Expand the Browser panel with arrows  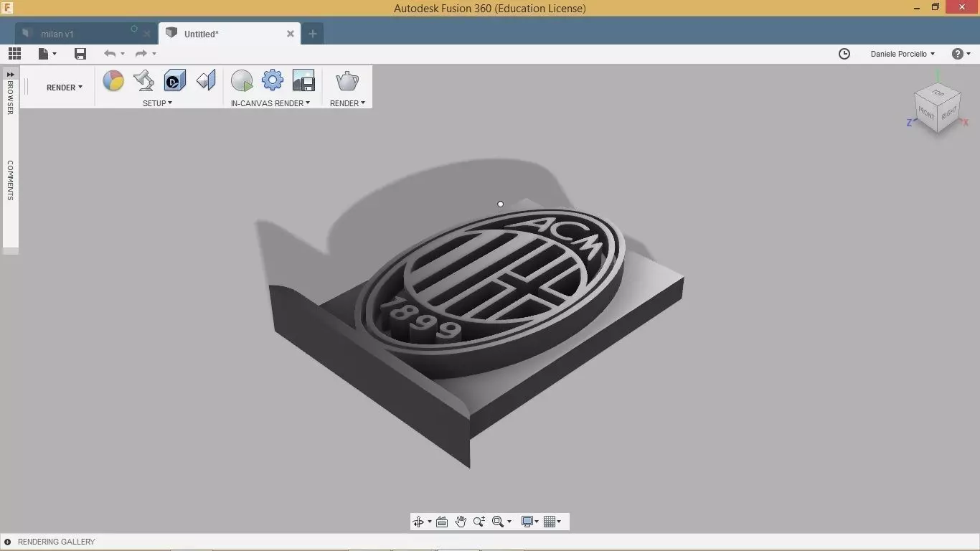(10, 74)
